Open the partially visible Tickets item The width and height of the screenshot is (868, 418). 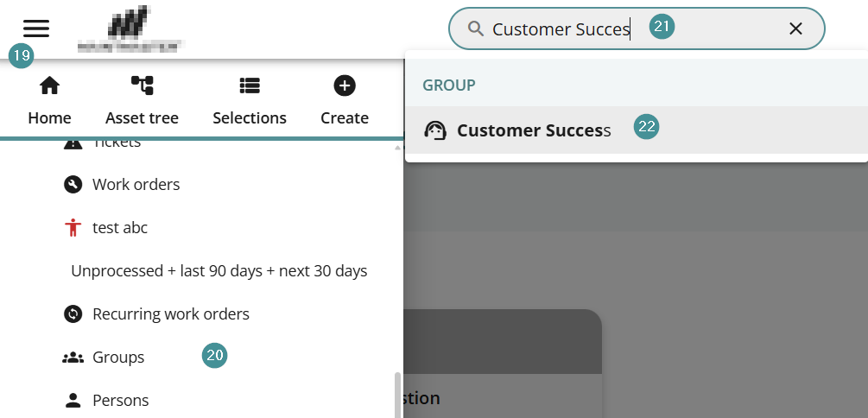[116, 143]
